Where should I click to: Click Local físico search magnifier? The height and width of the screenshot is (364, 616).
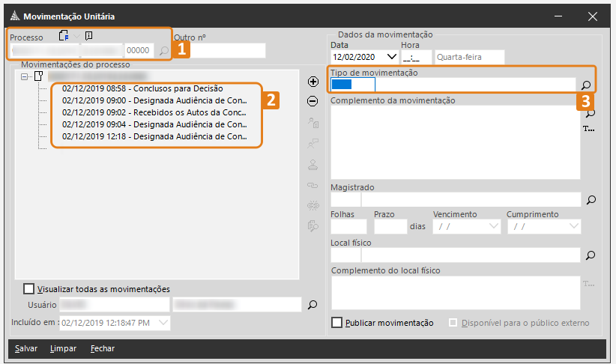coord(591,255)
